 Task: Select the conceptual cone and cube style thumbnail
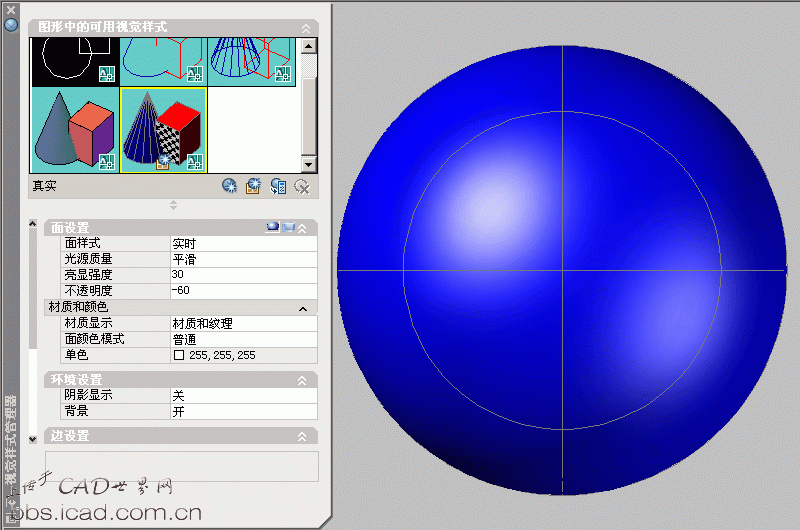coord(75,129)
